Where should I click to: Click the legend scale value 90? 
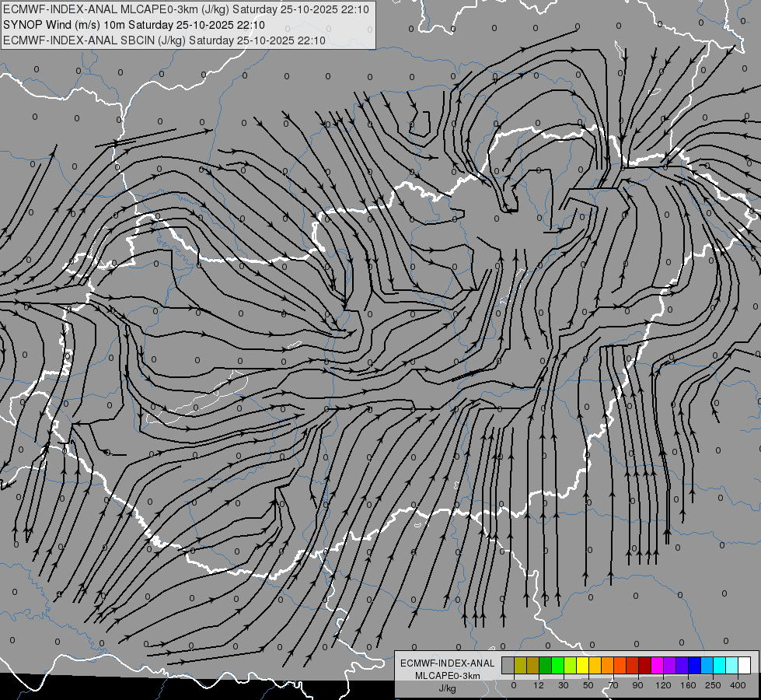638,685
